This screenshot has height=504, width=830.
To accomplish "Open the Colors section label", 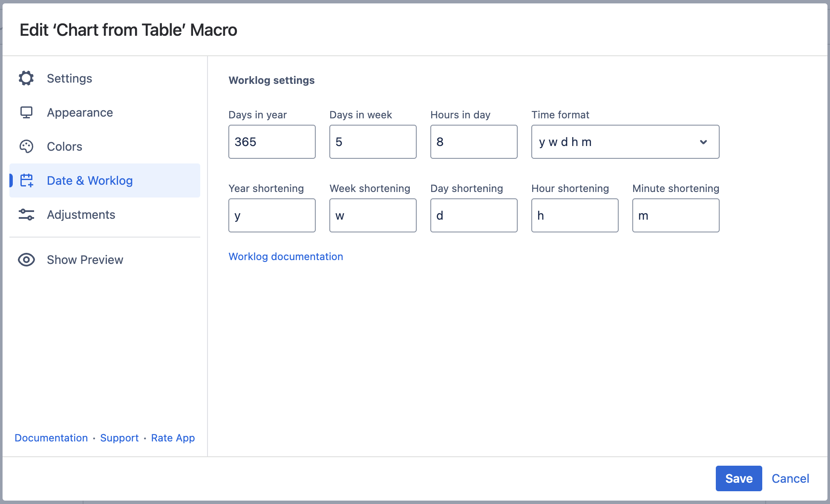I will 64,146.
